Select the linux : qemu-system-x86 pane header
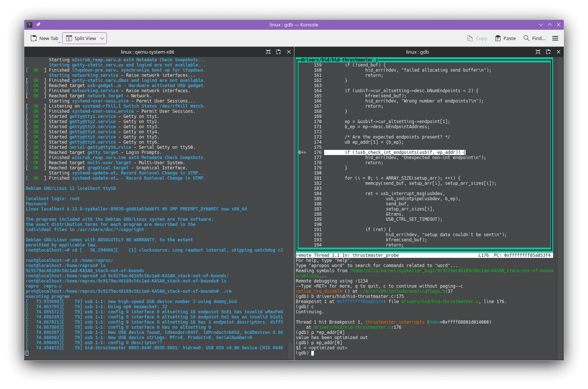 [x=147, y=52]
